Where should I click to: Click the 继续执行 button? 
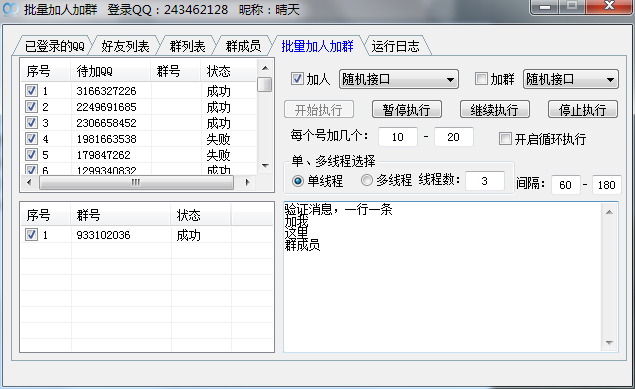point(494,109)
